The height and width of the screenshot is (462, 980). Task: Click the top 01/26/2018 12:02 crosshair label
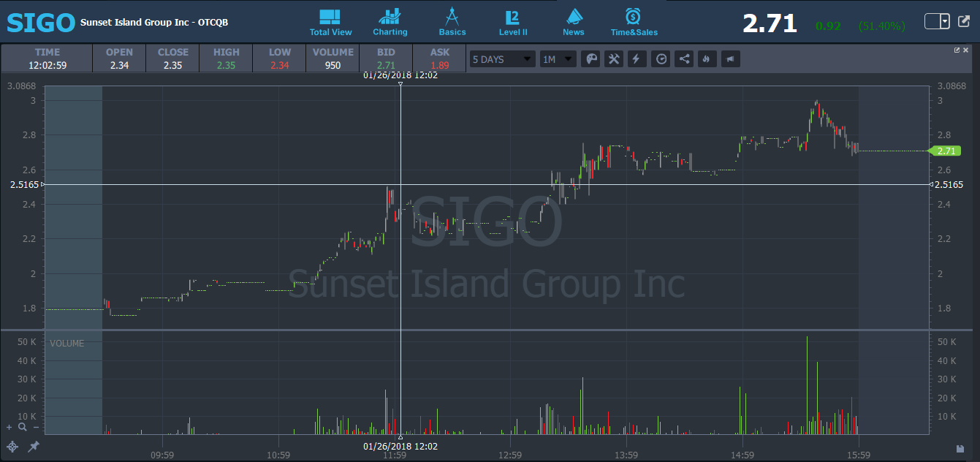point(400,75)
